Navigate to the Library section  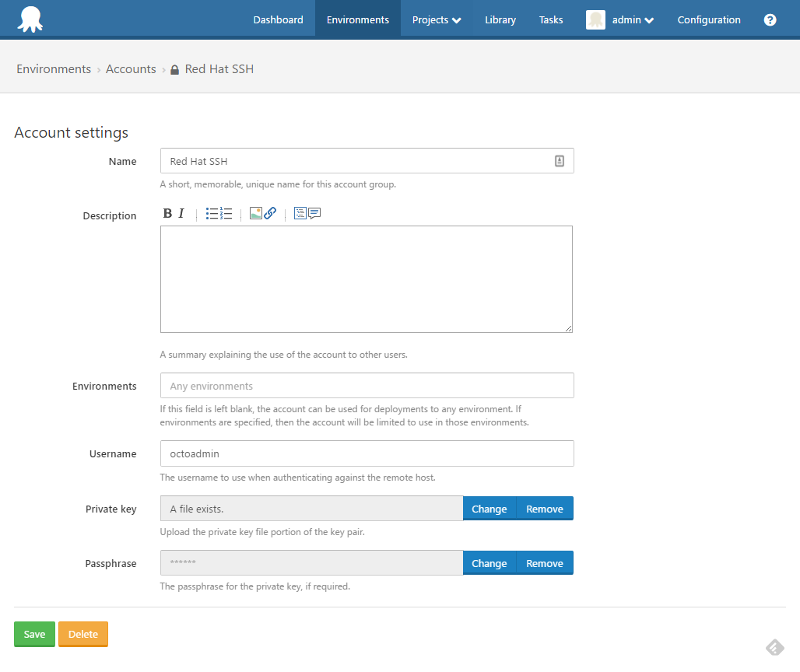500,19
